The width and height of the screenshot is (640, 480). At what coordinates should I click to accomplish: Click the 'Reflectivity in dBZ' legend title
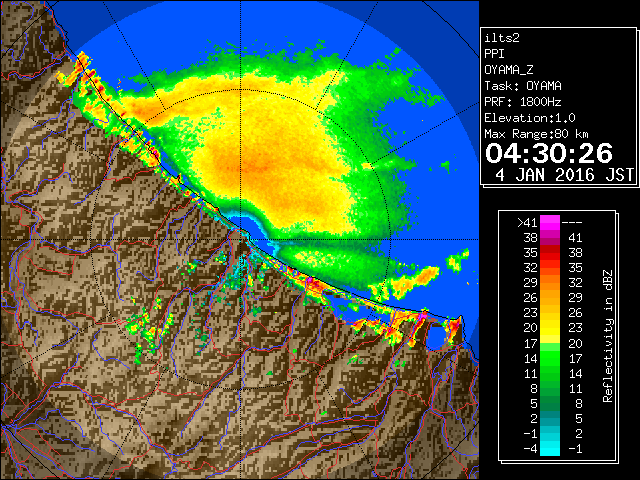(608, 336)
